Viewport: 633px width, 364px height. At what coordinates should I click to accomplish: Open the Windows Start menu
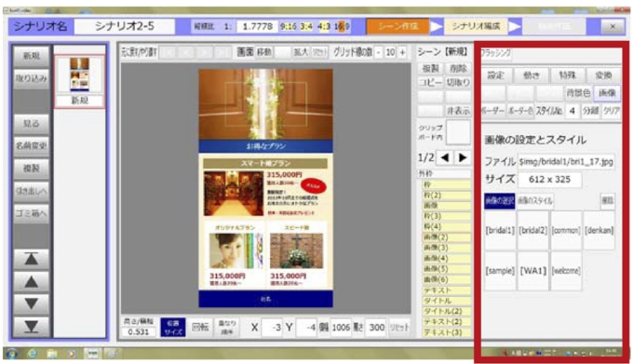point(12,354)
